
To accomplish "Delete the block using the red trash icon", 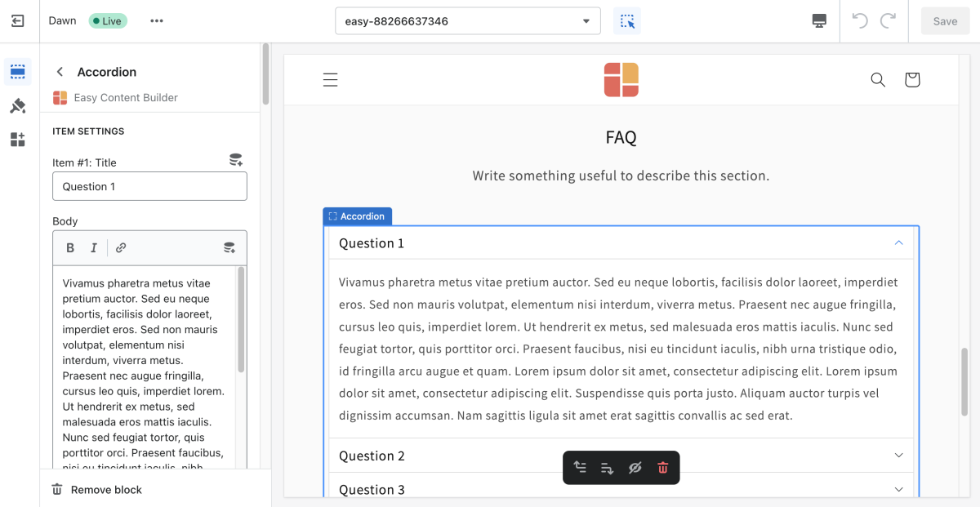I will tap(662, 468).
